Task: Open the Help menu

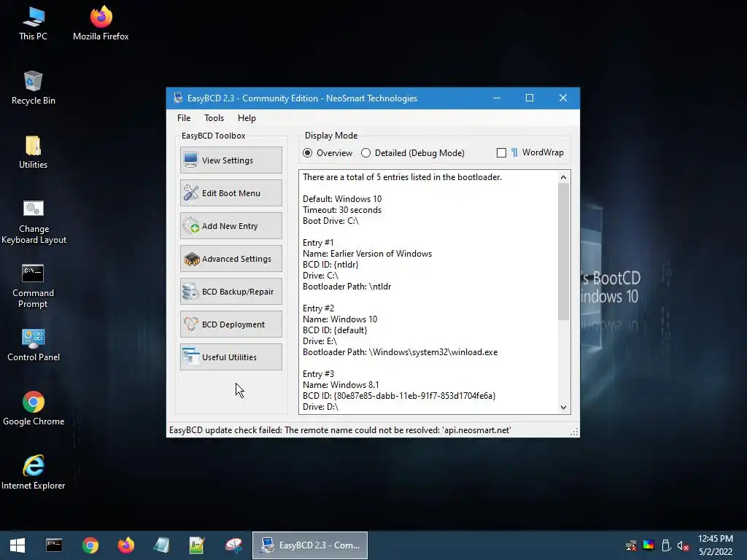Action: click(247, 118)
